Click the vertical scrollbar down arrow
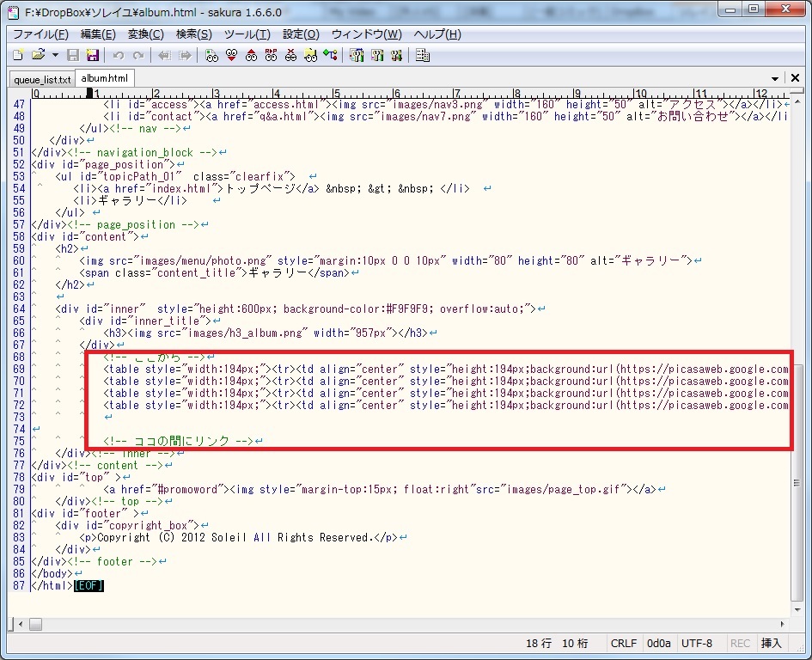Screen dimensions: 812x660 pos(797,610)
